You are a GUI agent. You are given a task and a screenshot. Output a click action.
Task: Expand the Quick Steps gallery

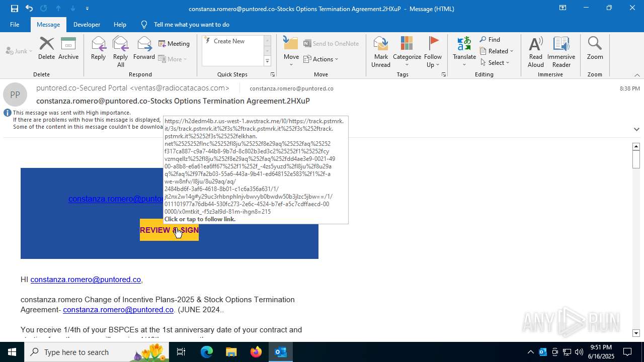click(x=267, y=61)
